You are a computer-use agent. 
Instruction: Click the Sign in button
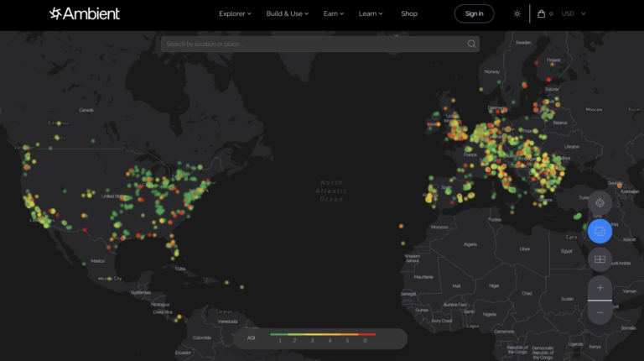point(474,13)
